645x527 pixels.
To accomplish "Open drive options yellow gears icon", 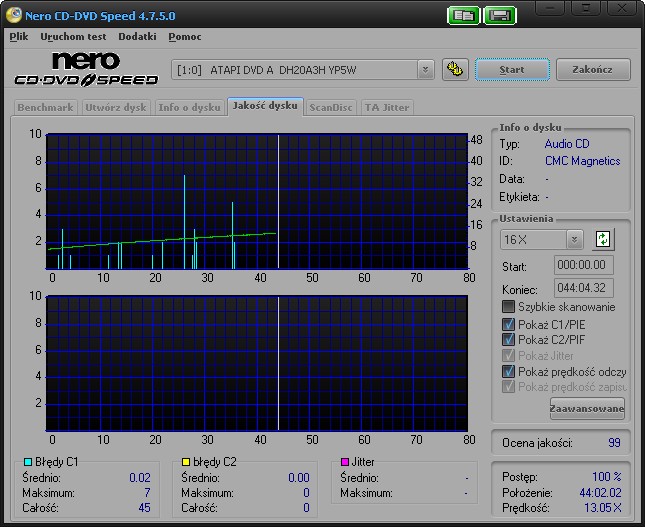I will 455,69.
